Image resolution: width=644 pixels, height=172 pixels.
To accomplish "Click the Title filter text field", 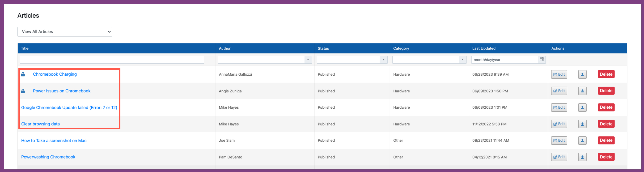I will coord(112,60).
